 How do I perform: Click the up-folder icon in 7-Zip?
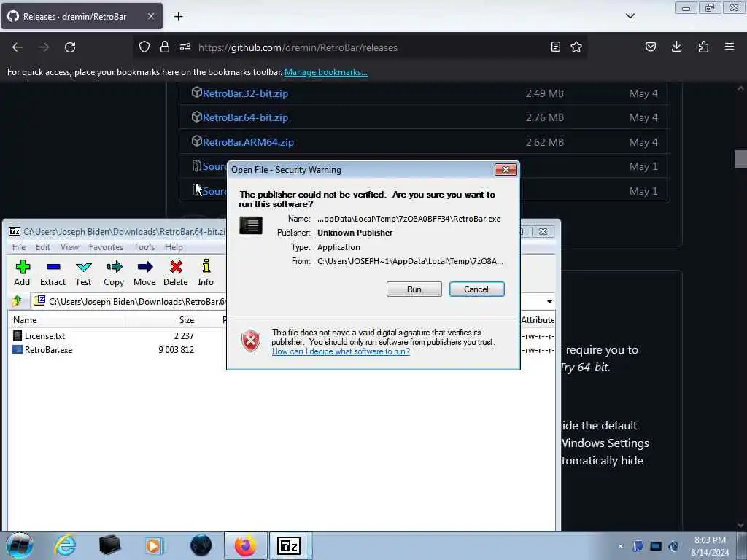[x=18, y=301]
